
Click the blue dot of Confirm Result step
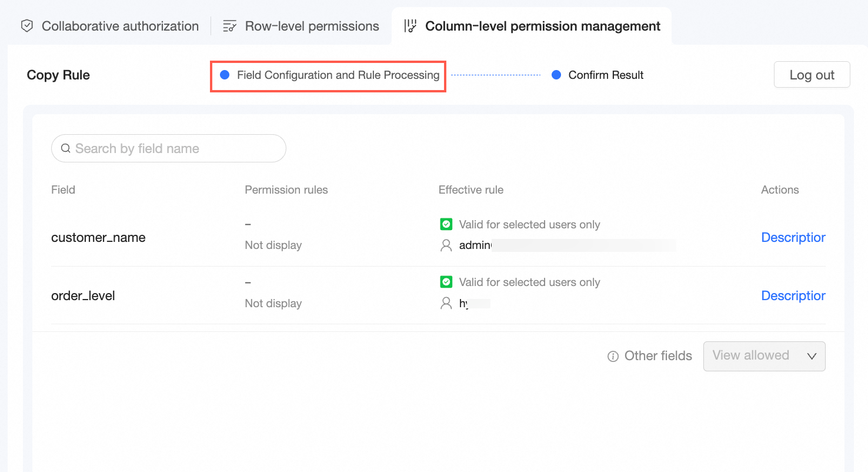pos(556,75)
